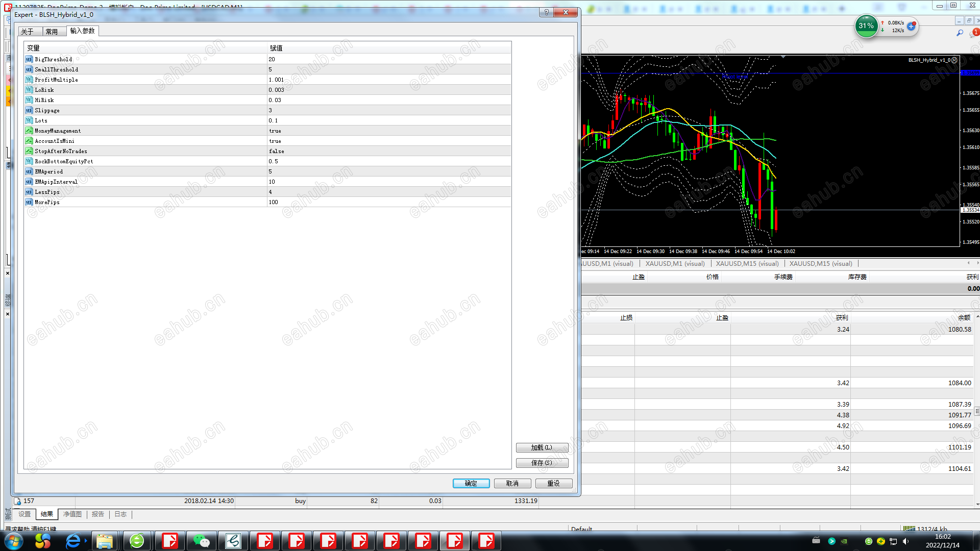Click the LessPips variable type icon
The width and height of the screenshot is (980, 551).
[29, 192]
